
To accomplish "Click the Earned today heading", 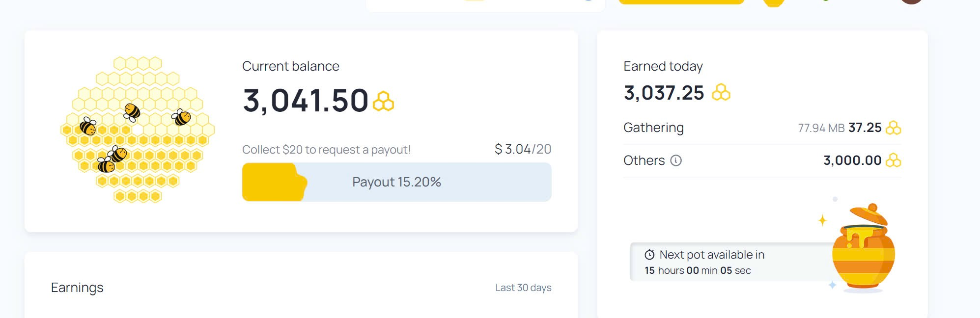I will (x=663, y=66).
